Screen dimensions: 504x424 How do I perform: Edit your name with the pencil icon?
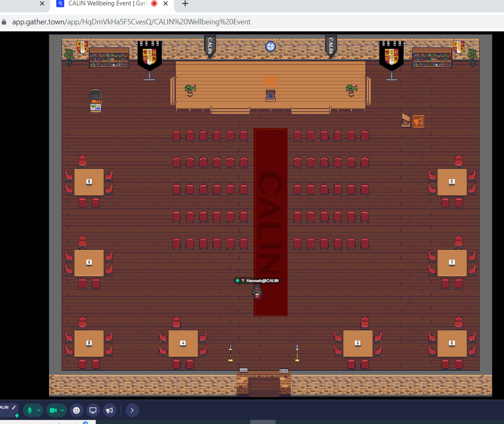pos(14,407)
